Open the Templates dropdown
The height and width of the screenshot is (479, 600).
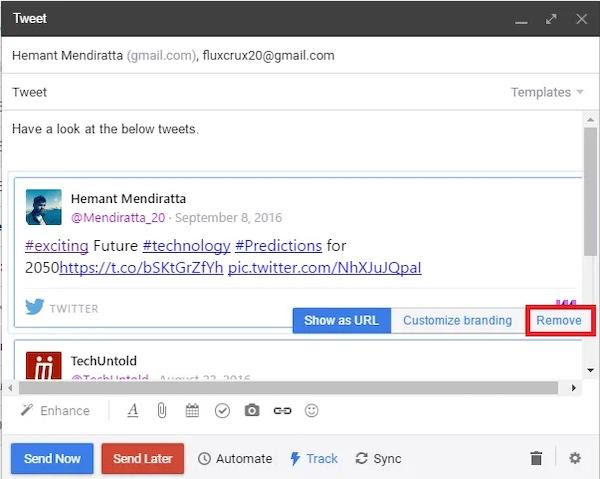[x=547, y=92]
